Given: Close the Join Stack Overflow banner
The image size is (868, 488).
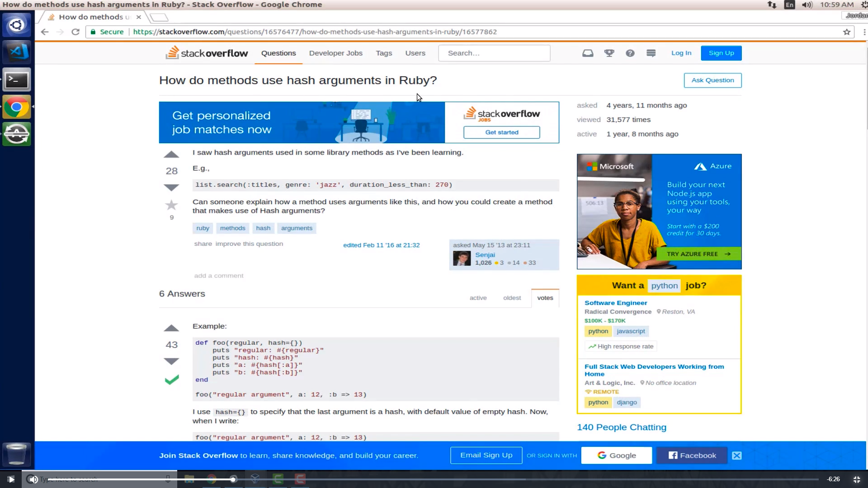Looking at the screenshot, I should tap(737, 455).
